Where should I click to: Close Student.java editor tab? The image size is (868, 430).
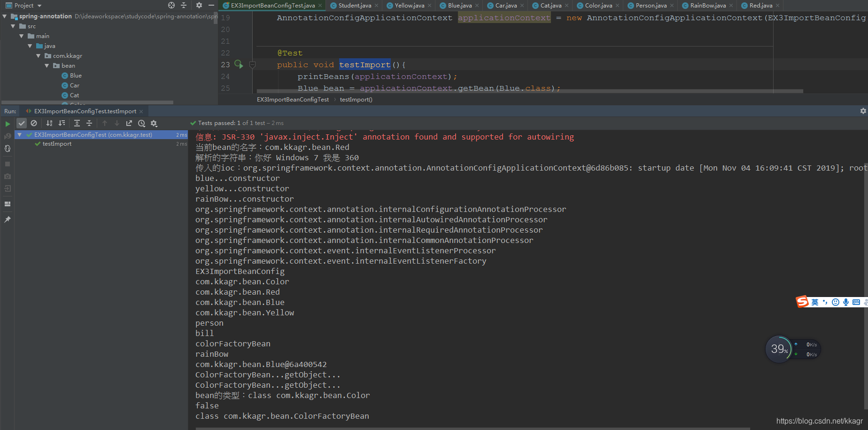click(x=377, y=6)
